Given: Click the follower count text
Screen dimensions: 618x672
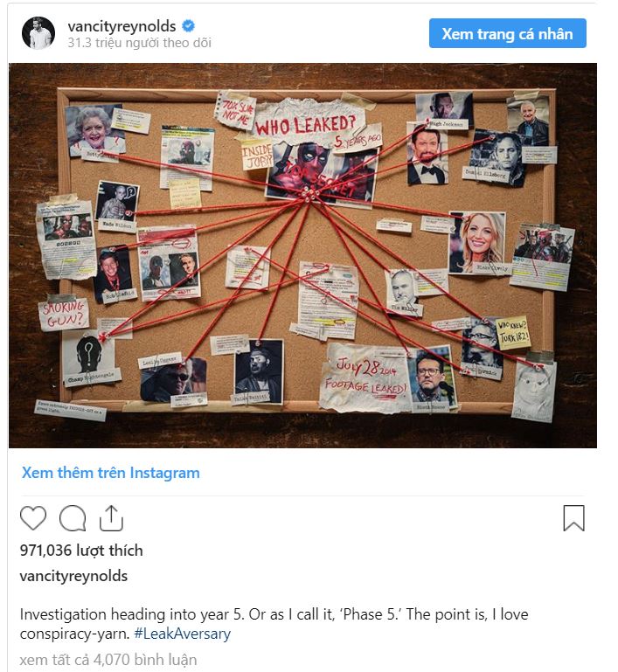Looking at the screenshot, I should click(x=139, y=43).
